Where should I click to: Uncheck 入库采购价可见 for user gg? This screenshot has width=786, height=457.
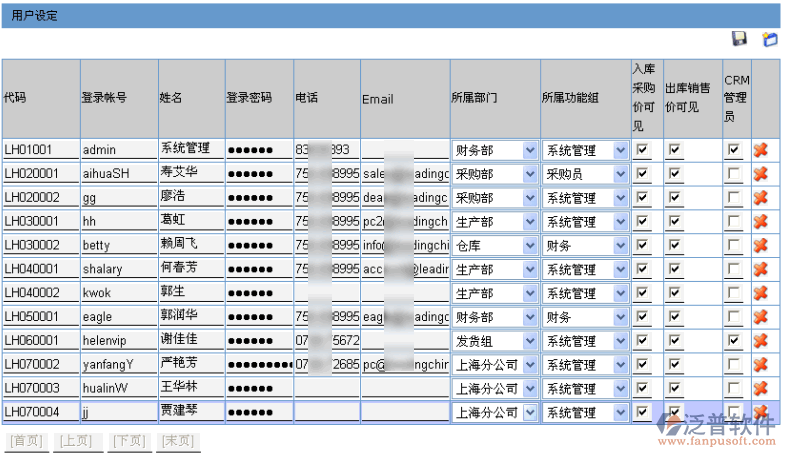(x=642, y=198)
